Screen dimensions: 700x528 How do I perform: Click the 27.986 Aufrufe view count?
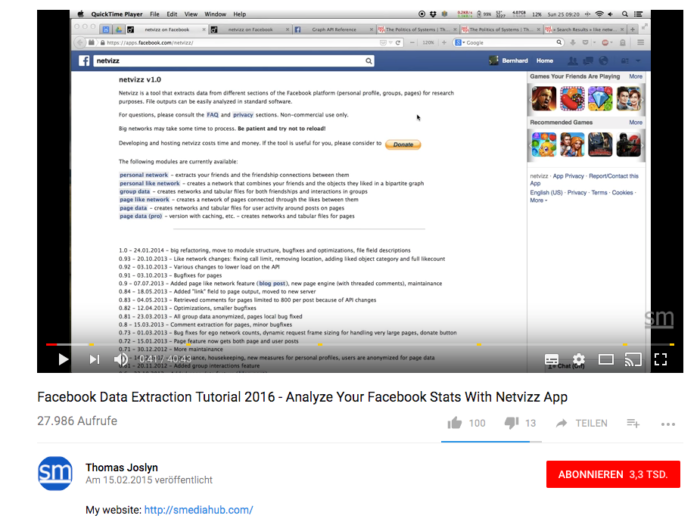click(x=77, y=421)
